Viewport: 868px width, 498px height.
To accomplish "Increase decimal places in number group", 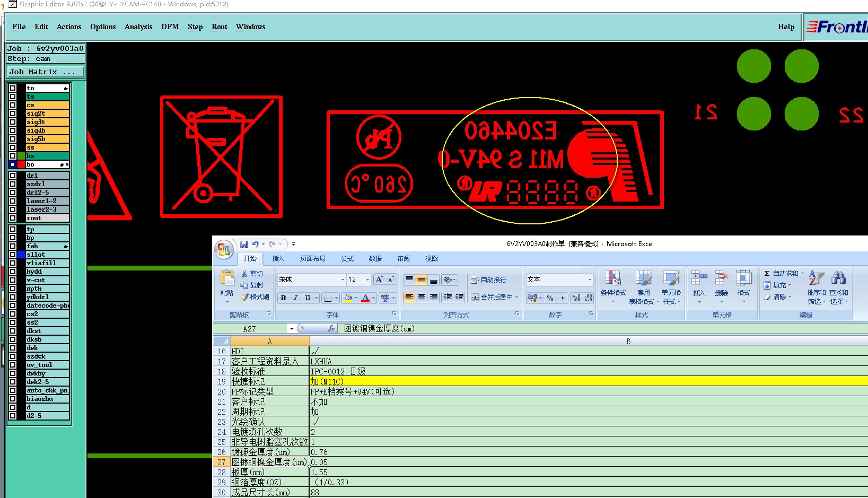I will point(576,298).
